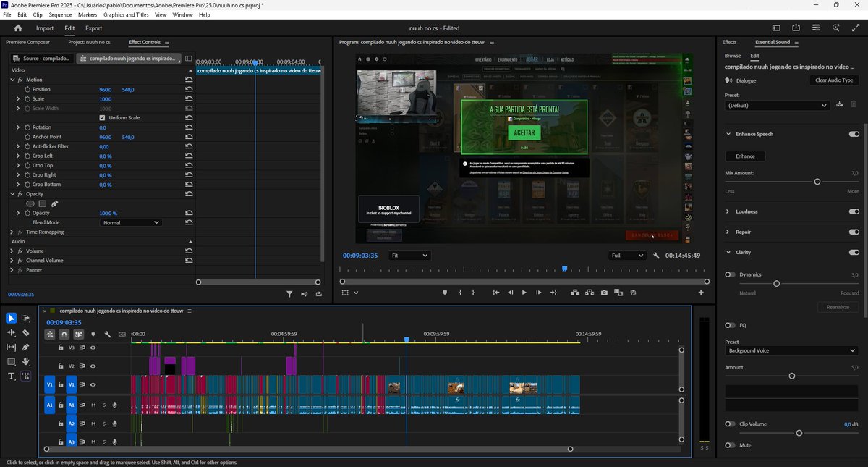The width and height of the screenshot is (868, 467).
Task: Open the Fit zoom level dropdown
Action: point(409,256)
